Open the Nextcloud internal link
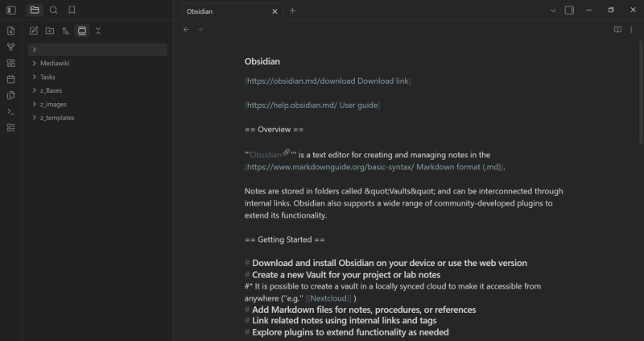This screenshot has height=341, width=644. (x=328, y=298)
